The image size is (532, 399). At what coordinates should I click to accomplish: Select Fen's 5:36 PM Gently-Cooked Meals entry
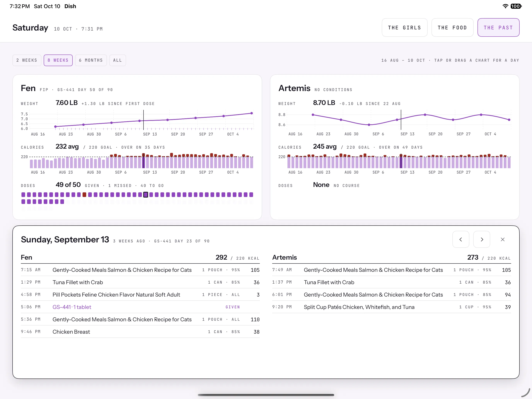coord(140,319)
